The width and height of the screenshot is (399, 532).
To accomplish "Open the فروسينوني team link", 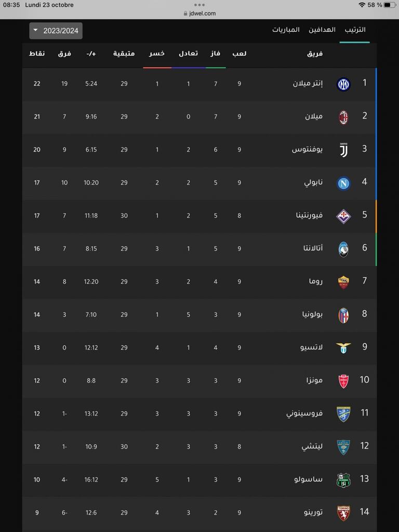I will click(304, 414).
